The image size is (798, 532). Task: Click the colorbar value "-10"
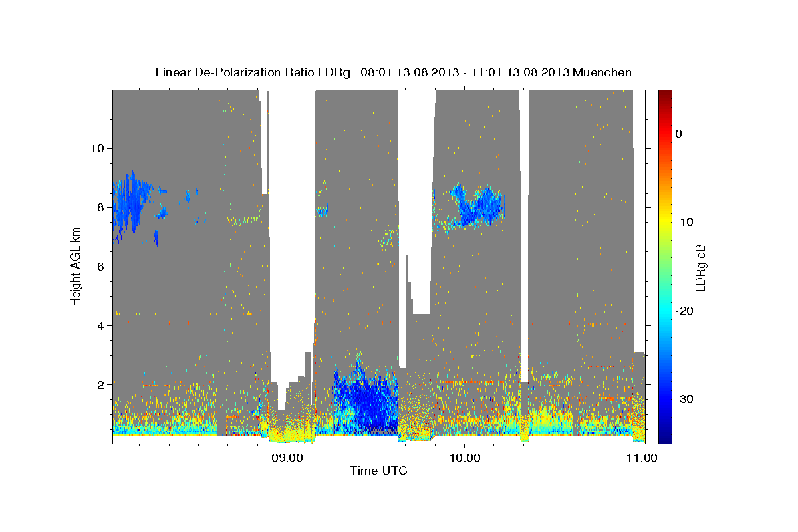click(x=684, y=222)
